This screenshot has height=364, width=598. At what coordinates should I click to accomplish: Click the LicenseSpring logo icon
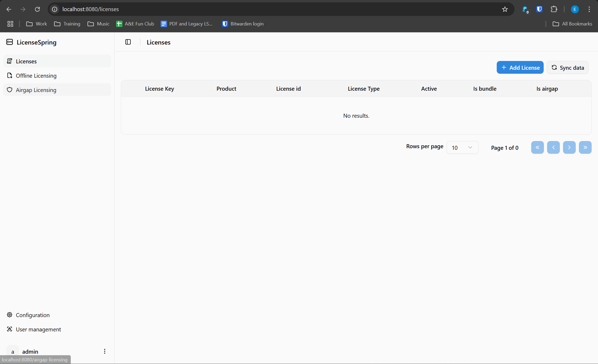(10, 42)
